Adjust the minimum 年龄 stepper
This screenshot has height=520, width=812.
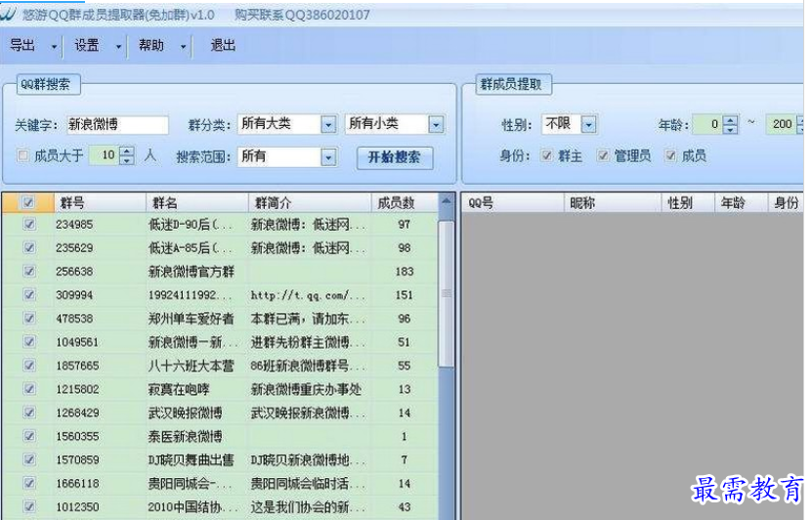point(730,124)
